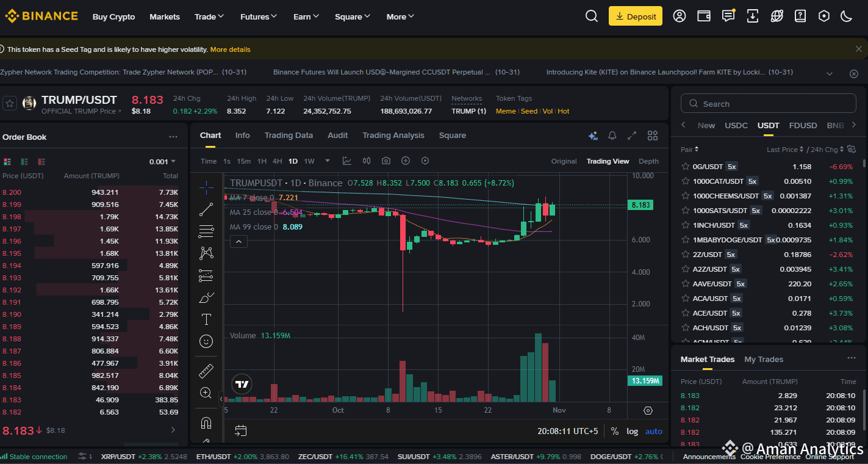Select the brush drawing tool
Image resolution: width=868 pixels, height=464 pixels.
click(206, 298)
